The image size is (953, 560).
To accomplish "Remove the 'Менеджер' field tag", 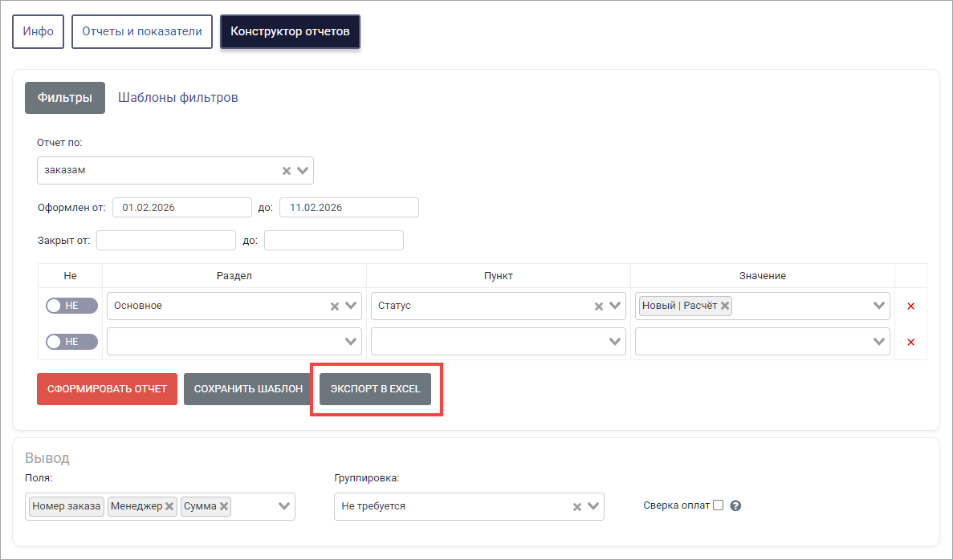I will 169,506.
